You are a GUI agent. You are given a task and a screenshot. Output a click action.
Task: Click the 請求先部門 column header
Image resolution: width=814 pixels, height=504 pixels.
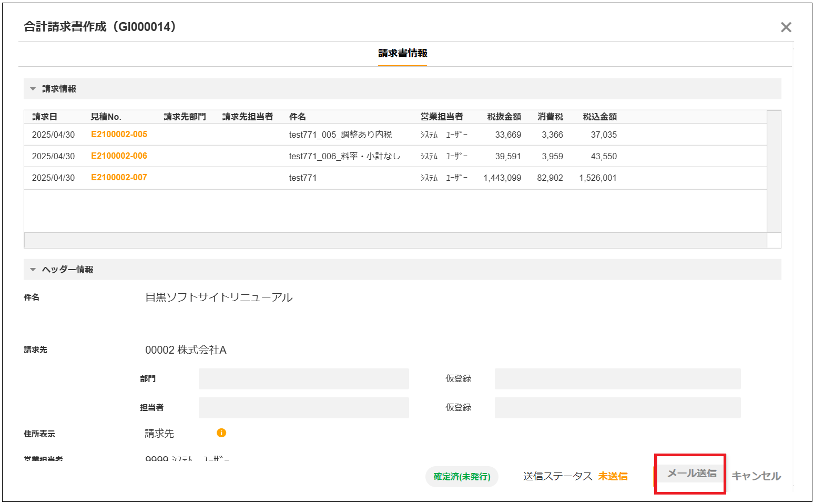tap(185, 117)
